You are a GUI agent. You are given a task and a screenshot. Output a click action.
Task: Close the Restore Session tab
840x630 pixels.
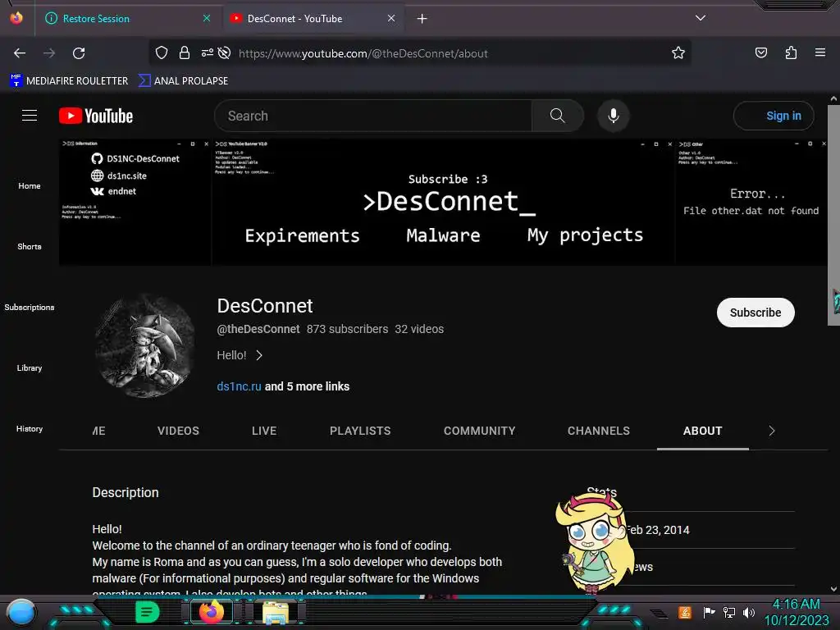pos(207,18)
